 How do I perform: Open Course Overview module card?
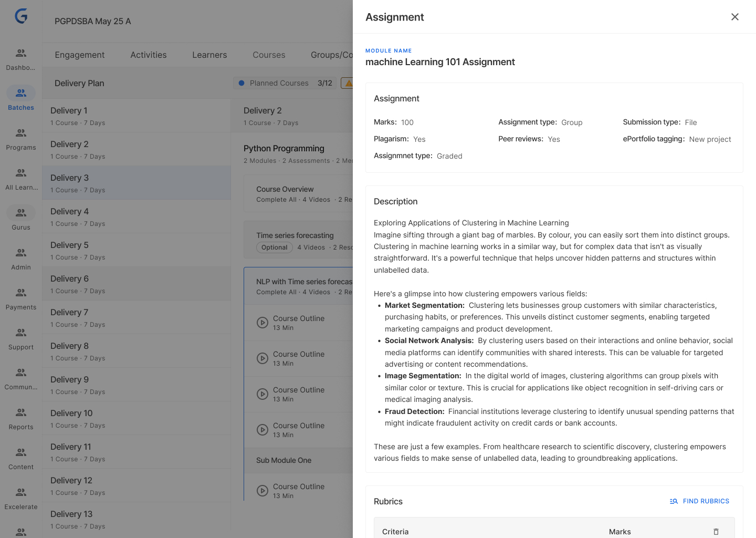point(298,194)
